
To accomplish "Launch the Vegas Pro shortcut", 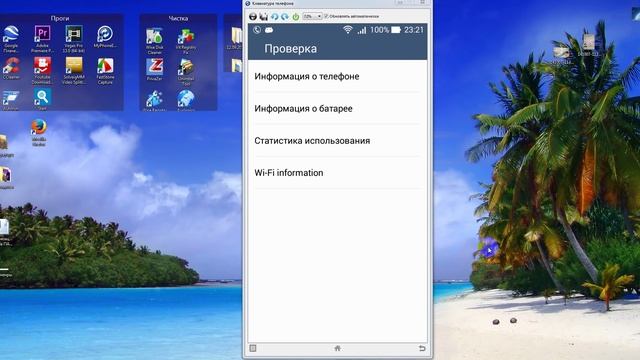I will coord(74,39).
